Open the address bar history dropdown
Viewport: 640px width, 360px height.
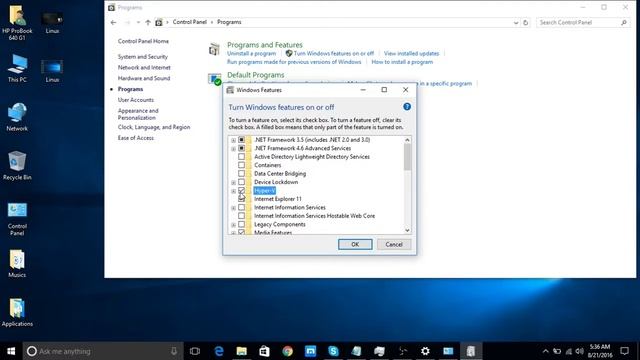(516, 22)
